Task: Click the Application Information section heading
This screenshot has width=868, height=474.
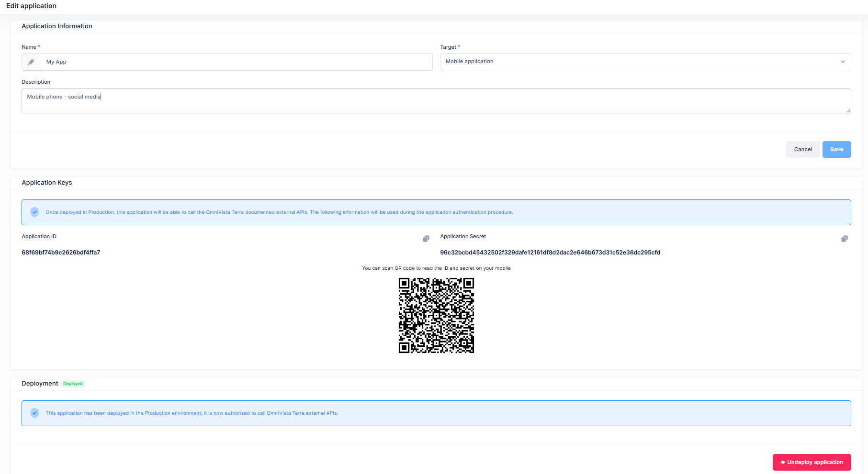Action: (57, 26)
